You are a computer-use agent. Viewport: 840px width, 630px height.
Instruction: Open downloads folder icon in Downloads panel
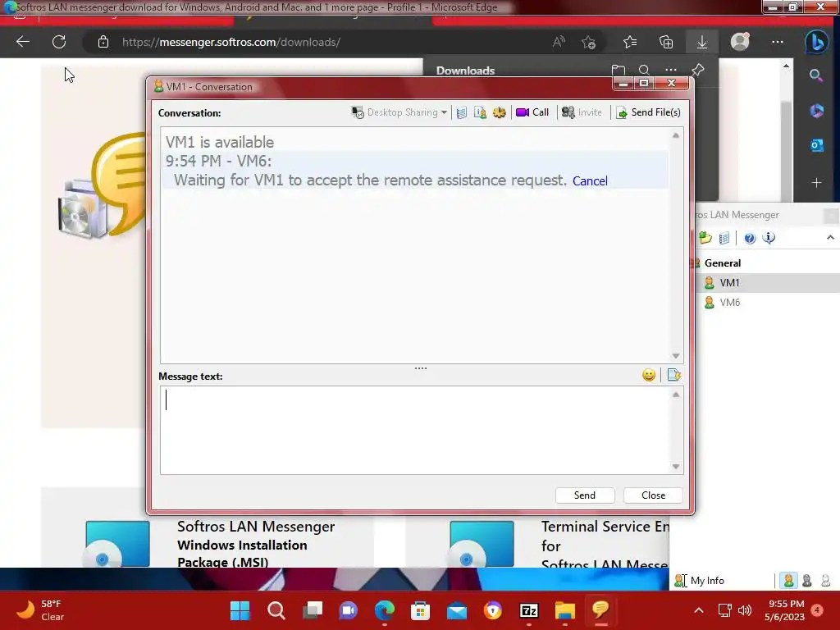(x=619, y=71)
